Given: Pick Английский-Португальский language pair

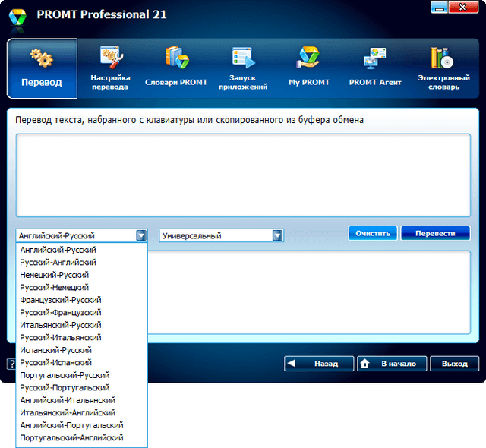Looking at the screenshot, I should (81, 425).
